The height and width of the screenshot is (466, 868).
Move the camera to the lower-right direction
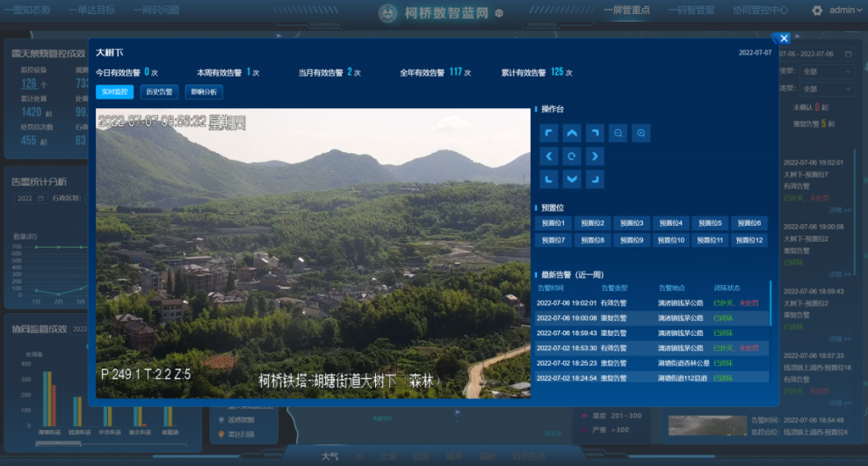coord(595,179)
